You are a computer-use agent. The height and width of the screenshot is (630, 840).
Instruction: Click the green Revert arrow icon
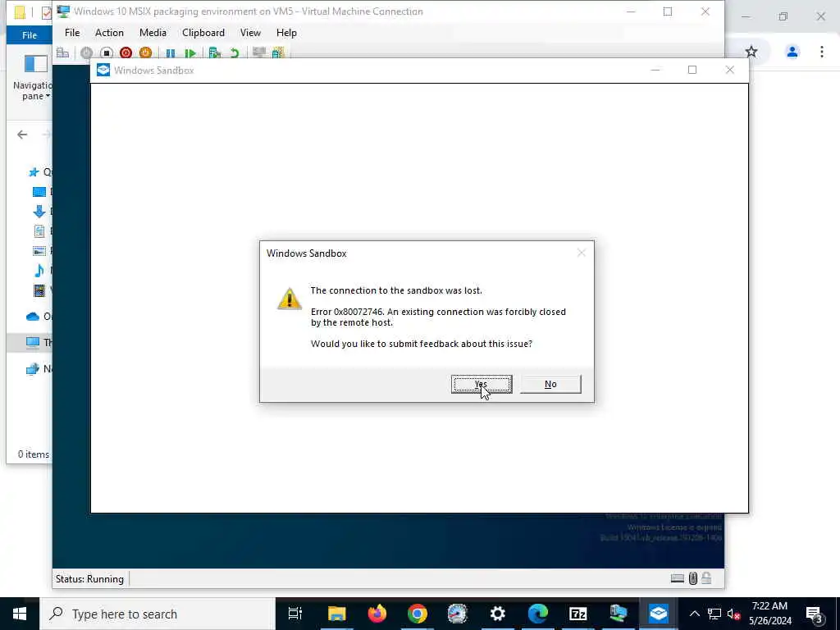(234, 53)
